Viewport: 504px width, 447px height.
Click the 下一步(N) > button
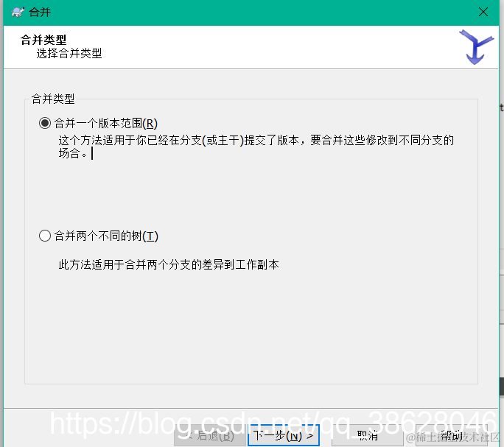284,436
